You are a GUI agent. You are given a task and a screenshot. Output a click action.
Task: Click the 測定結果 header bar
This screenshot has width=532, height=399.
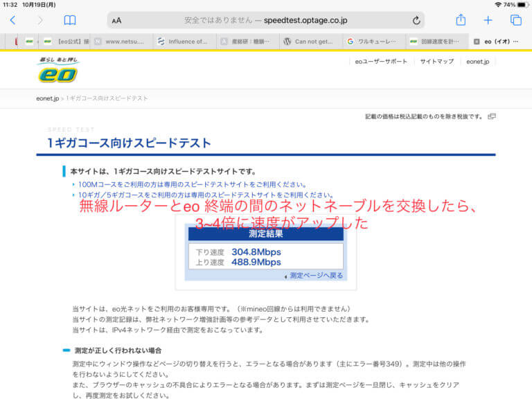pyautogui.click(x=266, y=233)
